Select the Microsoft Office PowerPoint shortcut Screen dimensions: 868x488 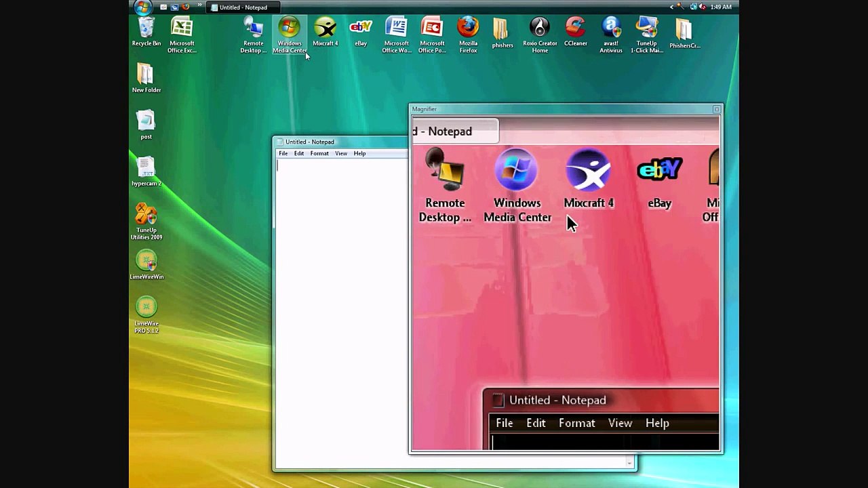click(432, 35)
